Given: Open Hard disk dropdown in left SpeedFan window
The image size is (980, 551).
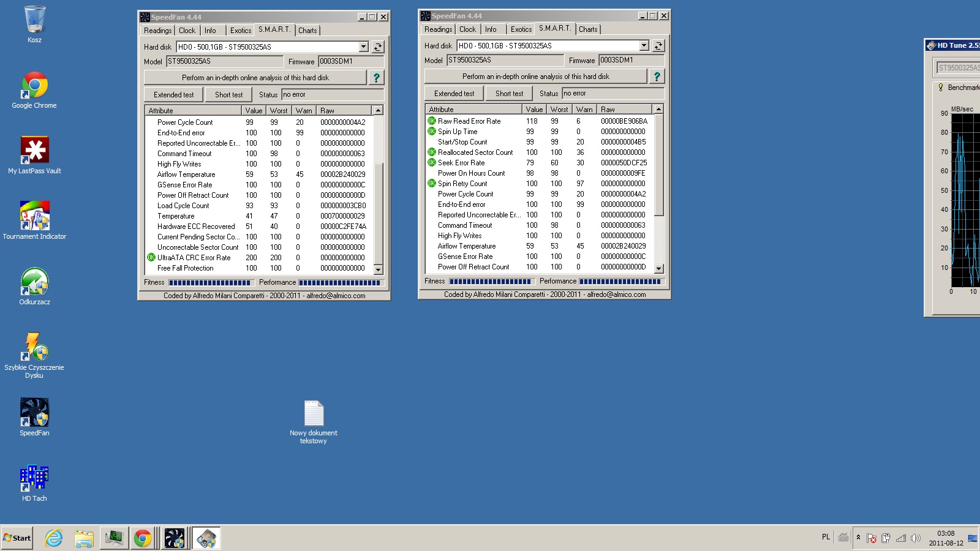Looking at the screenshot, I should click(363, 47).
